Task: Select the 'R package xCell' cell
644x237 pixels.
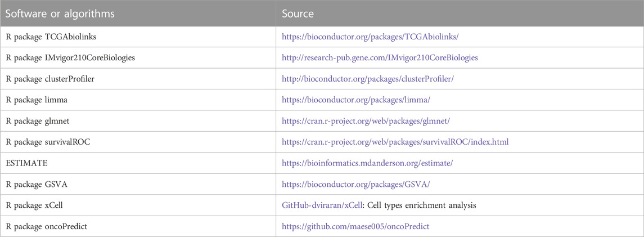Action: click(x=138, y=205)
